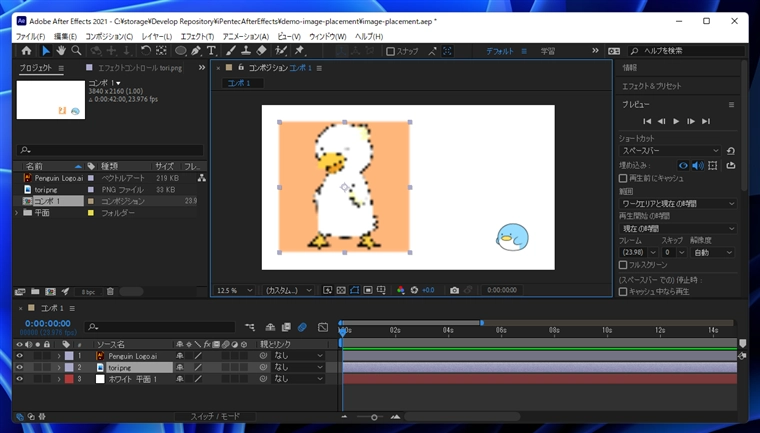Click the motion blur enable icon in timeline
The height and width of the screenshot is (433, 760).
302,327
